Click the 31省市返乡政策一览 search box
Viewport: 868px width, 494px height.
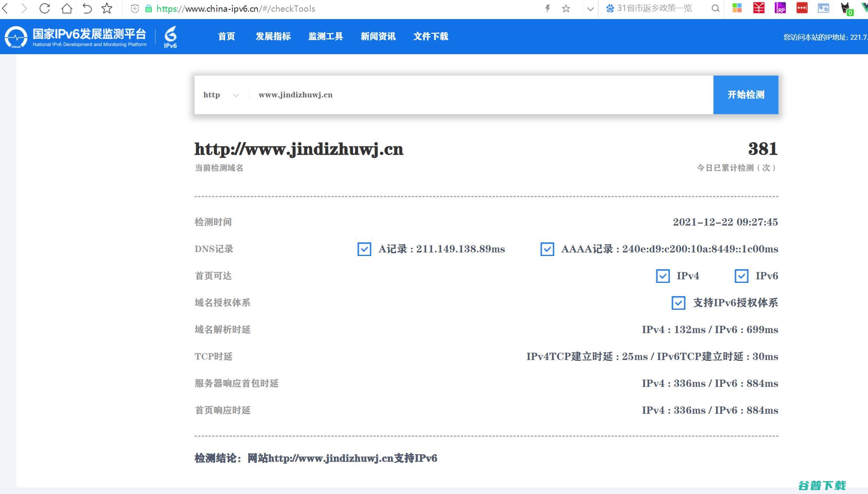pos(655,8)
